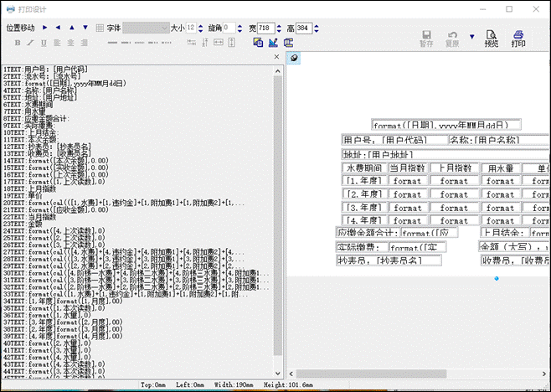The width and height of the screenshot is (551, 392).
Task: Click the list panel scroll-down arrow
Action: click(278, 374)
